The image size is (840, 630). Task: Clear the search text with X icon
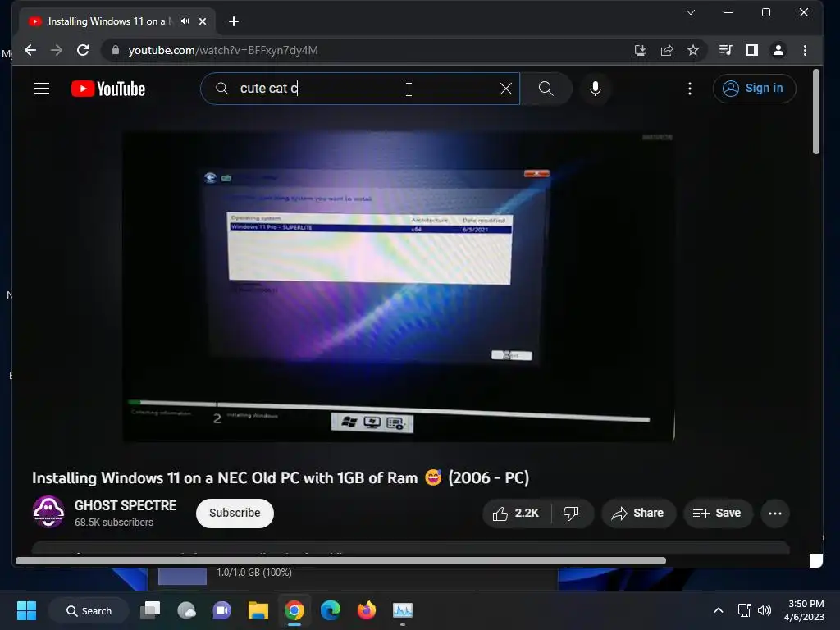click(x=505, y=89)
